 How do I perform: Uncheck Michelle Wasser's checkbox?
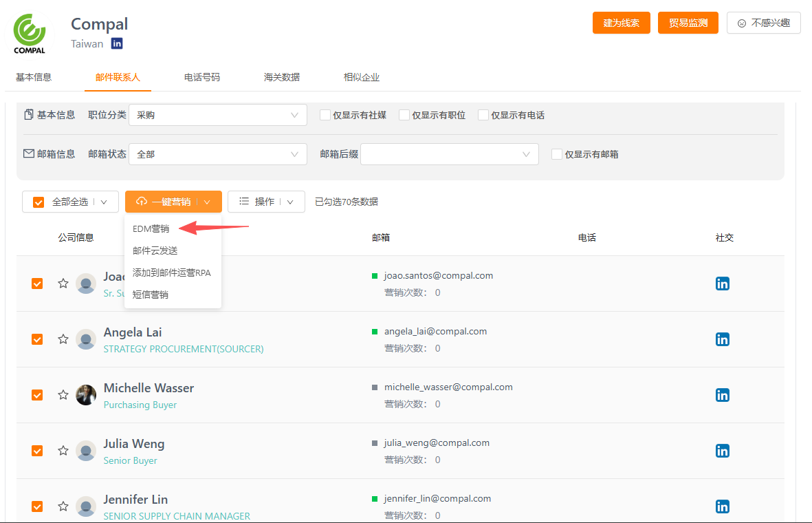[x=37, y=395]
